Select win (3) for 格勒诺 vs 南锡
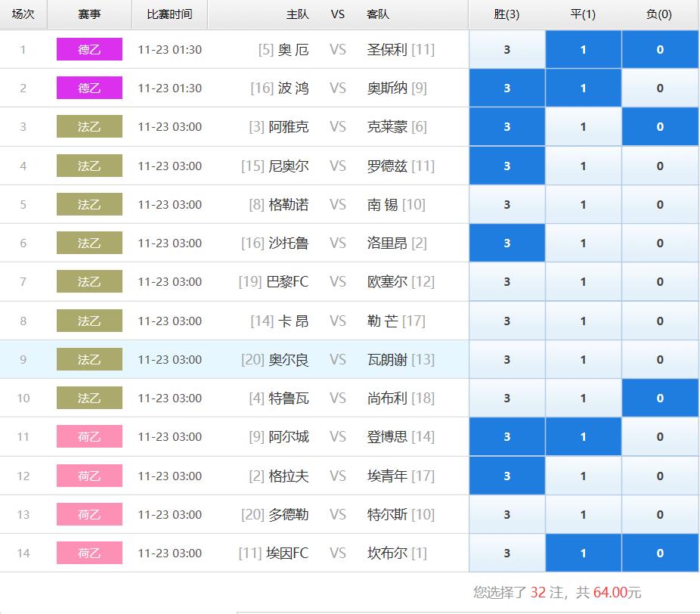This screenshot has width=700, height=614. (507, 204)
